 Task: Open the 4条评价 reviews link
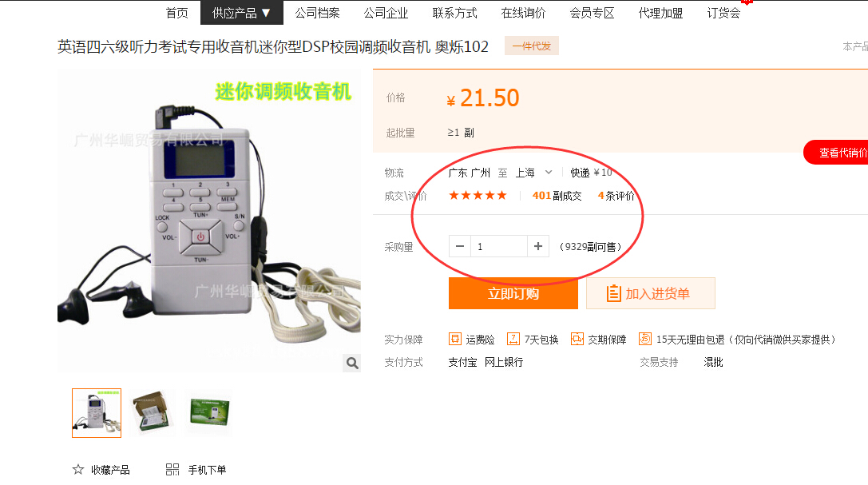616,196
